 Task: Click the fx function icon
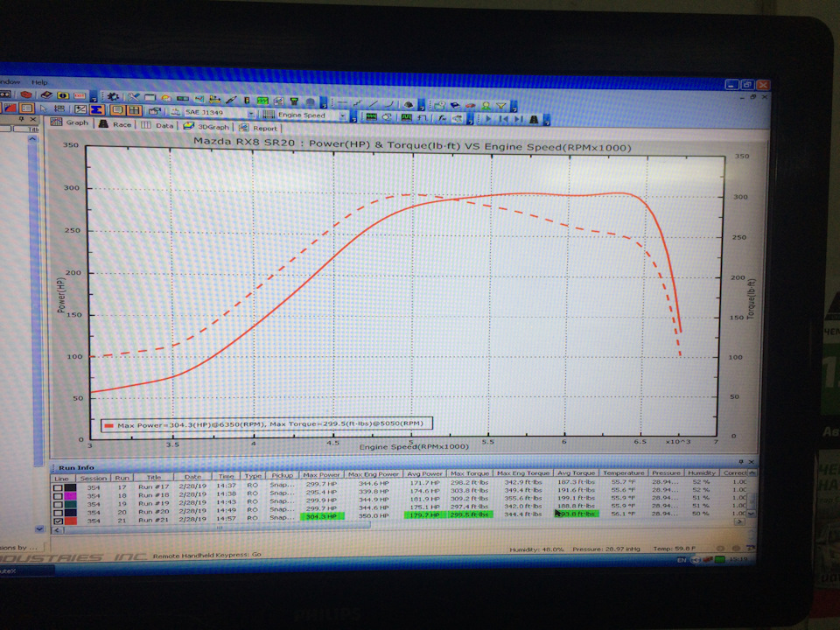click(441, 118)
